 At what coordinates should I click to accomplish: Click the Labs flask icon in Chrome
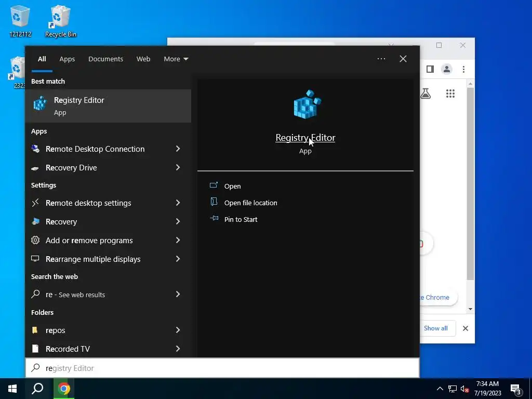[425, 94]
